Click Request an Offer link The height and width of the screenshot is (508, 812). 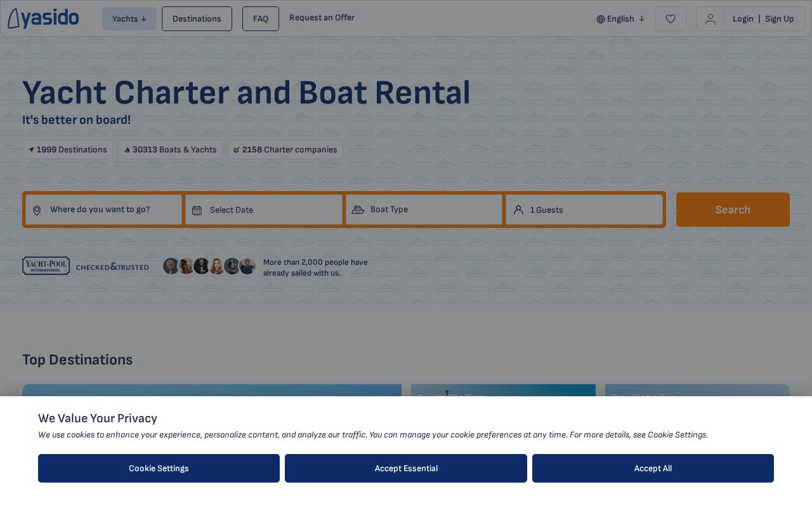coord(322,18)
